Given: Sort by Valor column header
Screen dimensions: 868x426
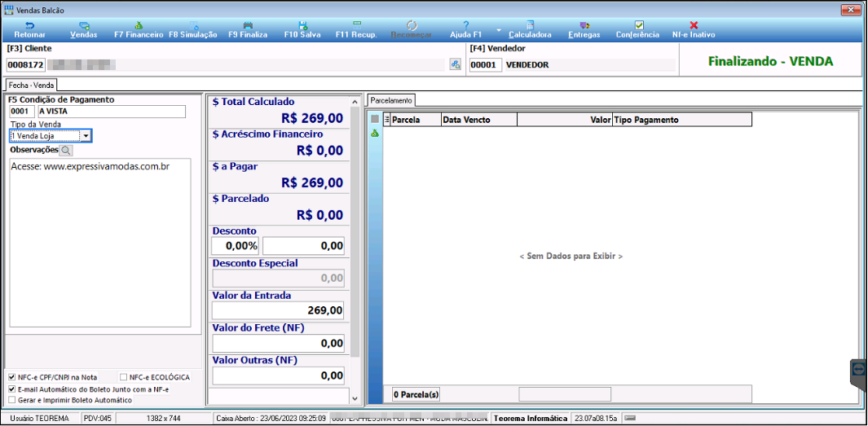Looking at the screenshot, I should pos(564,120).
